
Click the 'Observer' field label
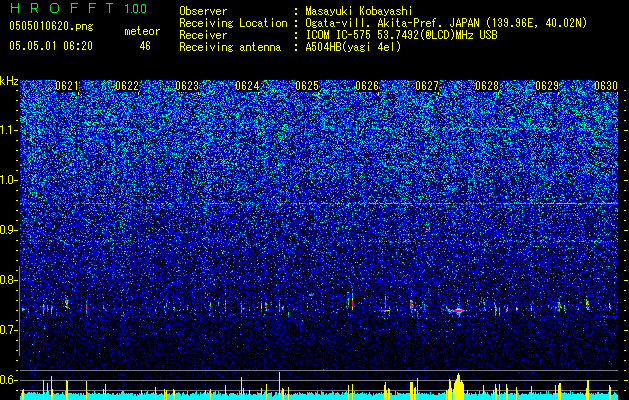203,11
